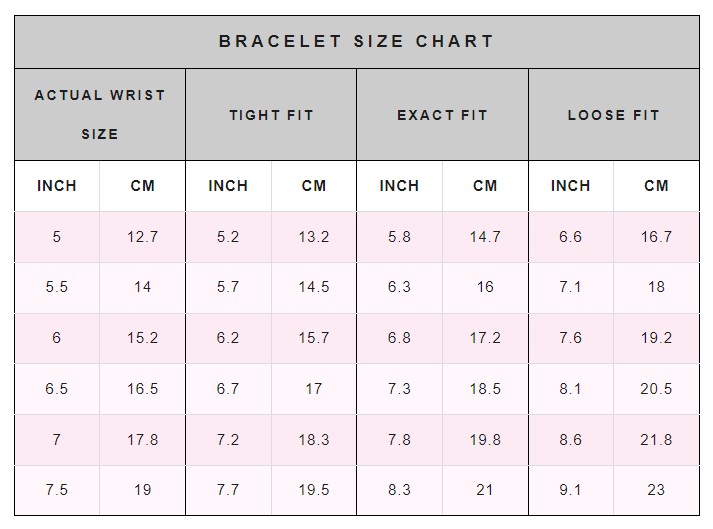This screenshot has height=529, width=713.
Task: Click the 8.3 inch exact fit cell
Action: click(x=399, y=490)
